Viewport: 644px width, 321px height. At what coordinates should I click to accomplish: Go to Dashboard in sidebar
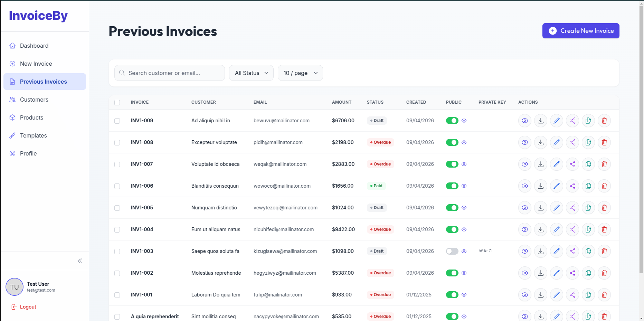pyautogui.click(x=45, y=46)
